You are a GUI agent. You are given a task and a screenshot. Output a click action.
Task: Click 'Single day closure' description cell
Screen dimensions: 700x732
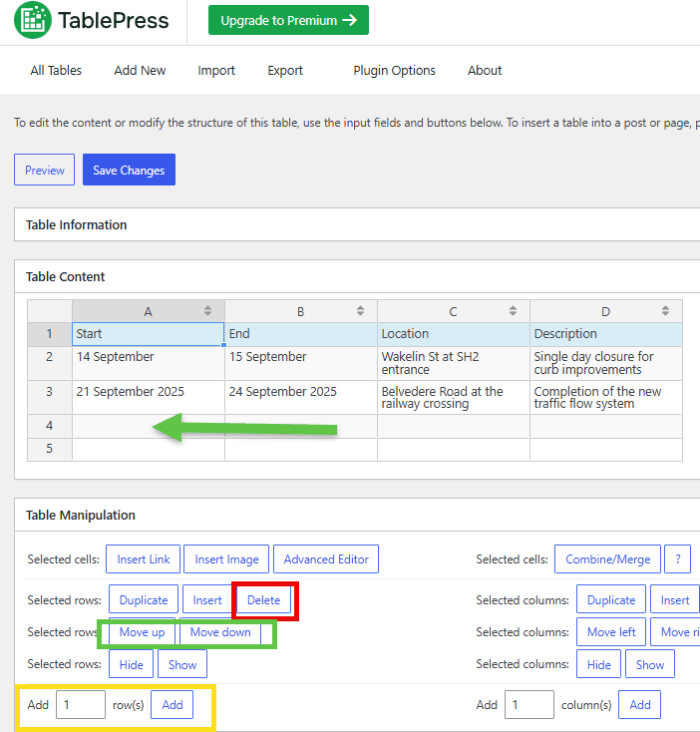pyautogui.click(x=605, y=363)
